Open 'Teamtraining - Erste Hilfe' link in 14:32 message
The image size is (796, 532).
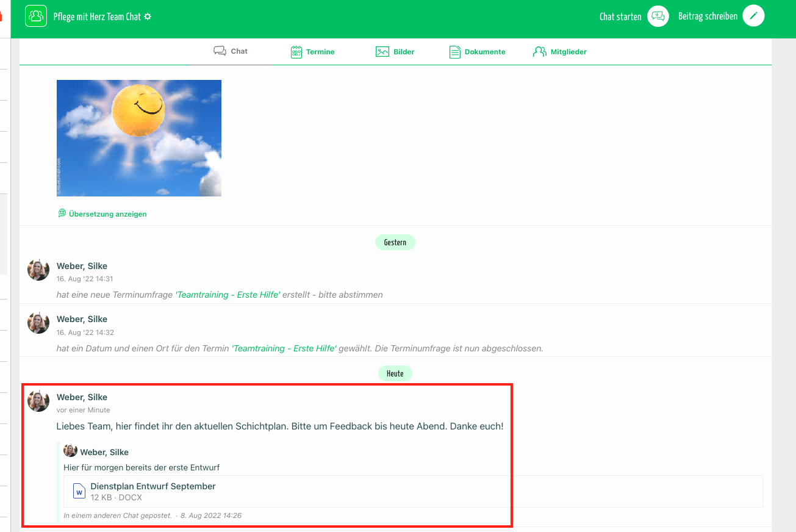[284, 348]
